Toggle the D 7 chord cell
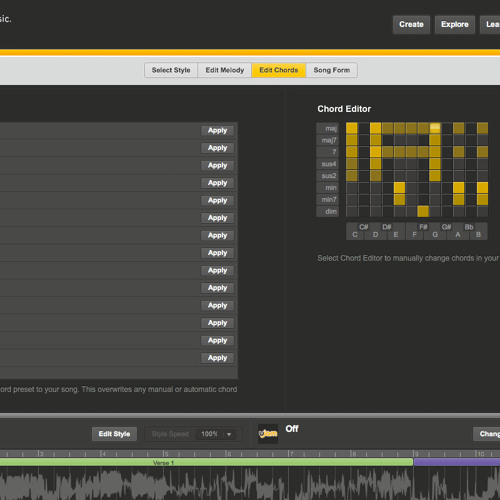This screenshot has width=500, height=500. click(x=375, y=152)
